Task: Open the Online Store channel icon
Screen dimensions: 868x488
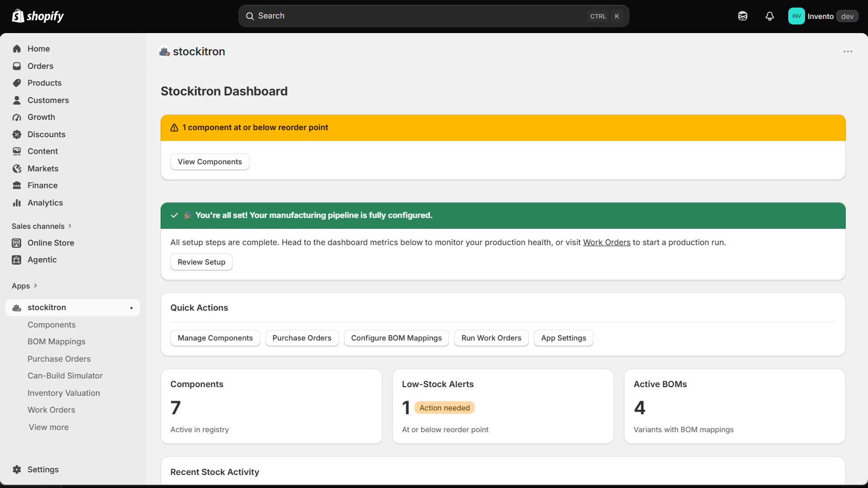Action: click(17, 243)
